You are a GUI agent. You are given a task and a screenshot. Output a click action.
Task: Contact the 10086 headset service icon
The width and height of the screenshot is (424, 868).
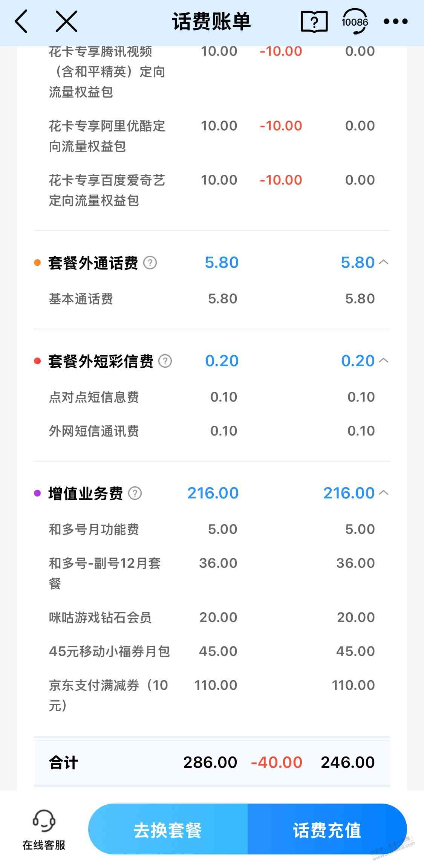[355, 21]
